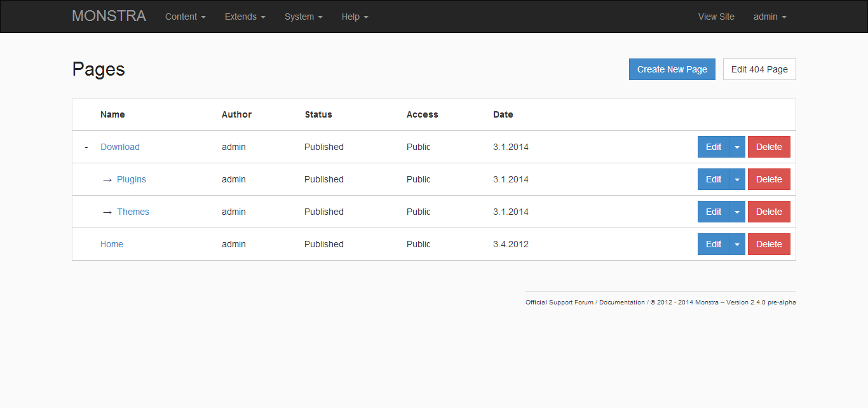Open Edit dropdown caret for Themes row

(x=737, y=212)
